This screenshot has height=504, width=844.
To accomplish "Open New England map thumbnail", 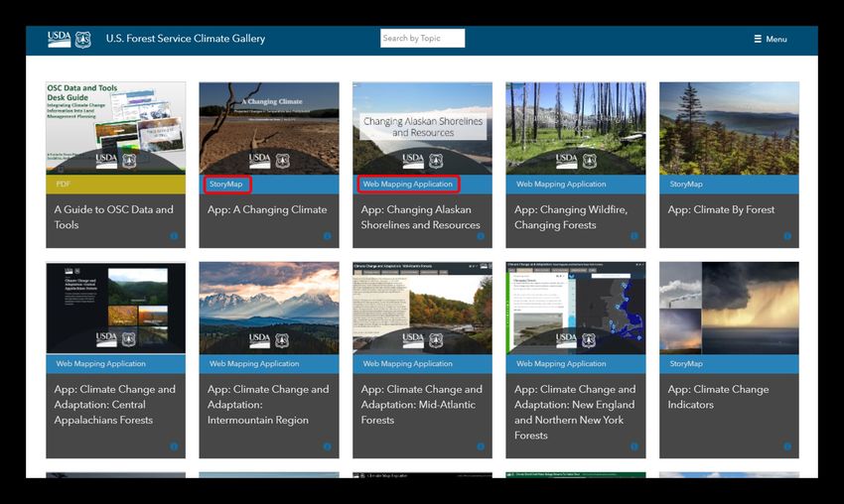I will [576, 309].
